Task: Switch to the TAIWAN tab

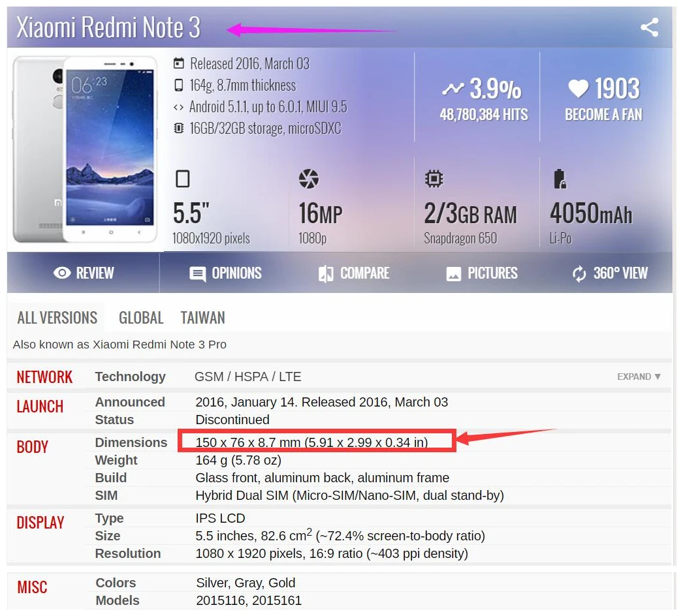Action: point(203,318)
